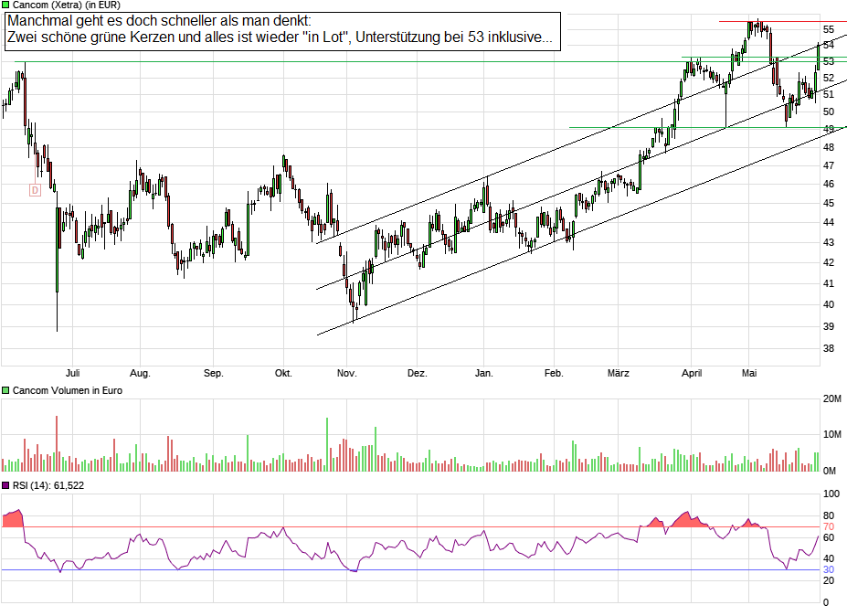Image resolution: width=847 pixels, height=616 pixels.
Task: Click the 'März' month label
Action: coord(619,373)
